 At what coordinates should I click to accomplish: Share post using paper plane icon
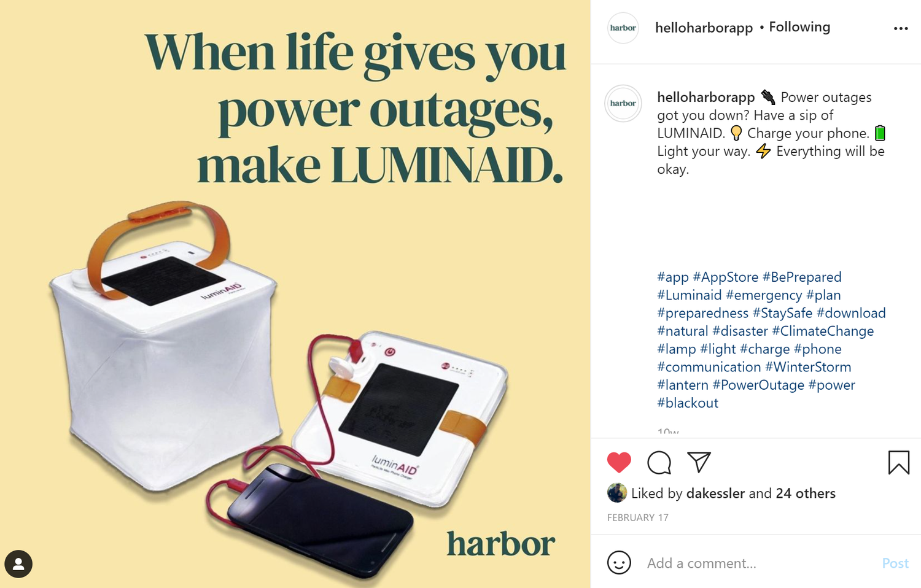click(x=699, y=462)
